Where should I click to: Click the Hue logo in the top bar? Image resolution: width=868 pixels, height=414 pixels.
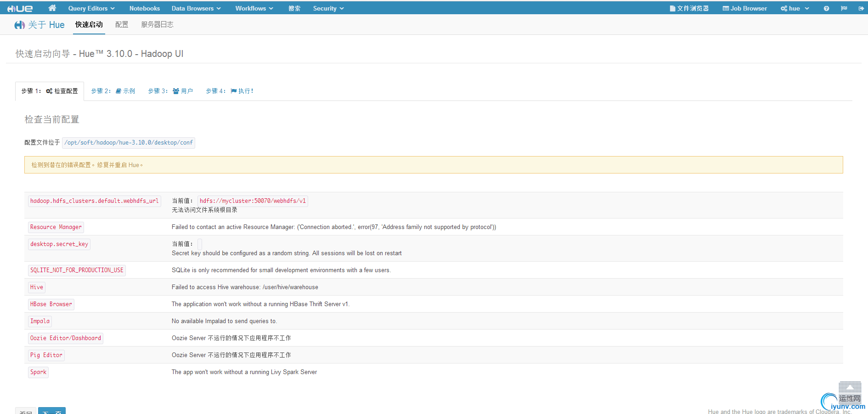(20, 8)
